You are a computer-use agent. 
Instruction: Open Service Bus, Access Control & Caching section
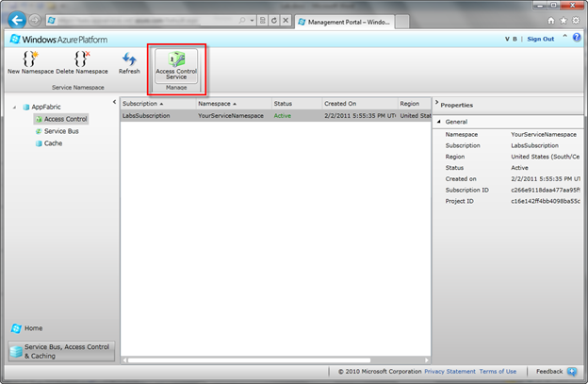click(61, 351)
